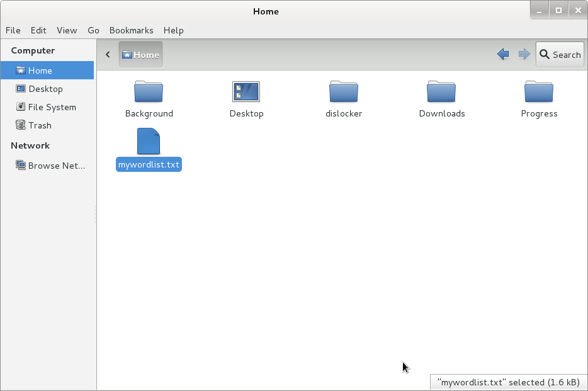Open the Desktop folder icon
Viewport: 588px width, 391px height.
click(246, 92)
